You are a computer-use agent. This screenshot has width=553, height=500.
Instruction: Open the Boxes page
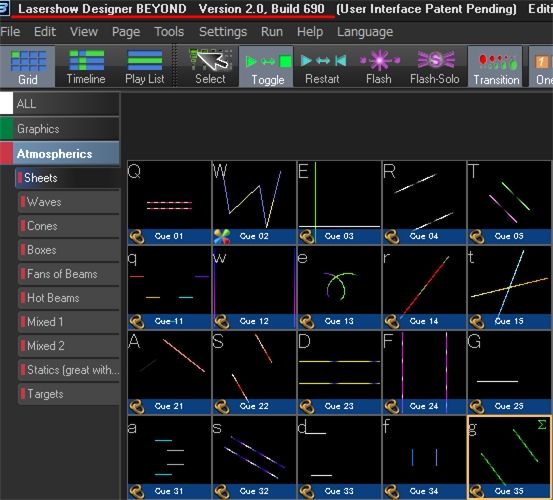pos(69,250)
